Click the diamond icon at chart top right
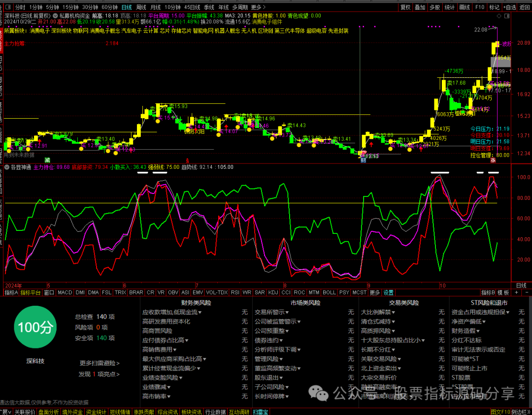This screenshot has height=415, width=532. pos(499,16)
